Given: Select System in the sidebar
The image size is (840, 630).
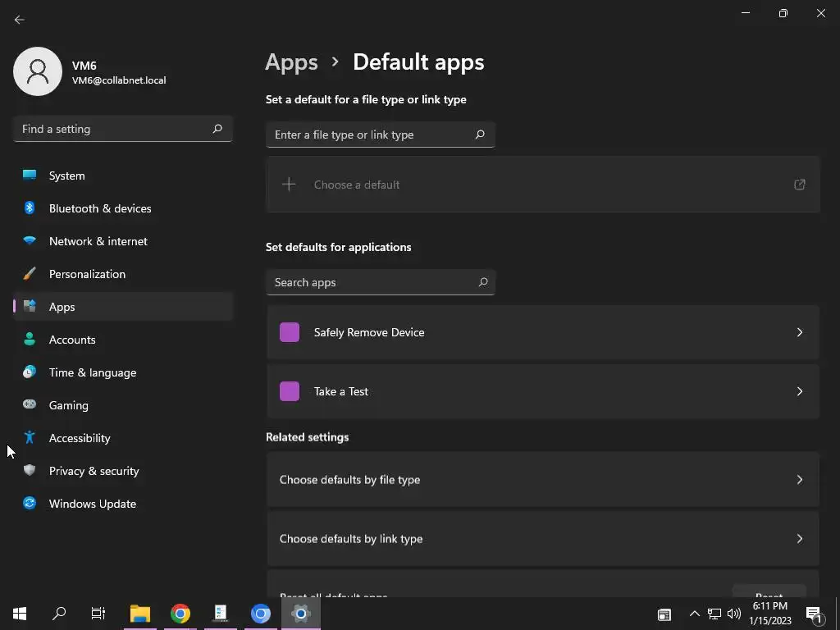Looking at the screenshot, I should (66, 176).
